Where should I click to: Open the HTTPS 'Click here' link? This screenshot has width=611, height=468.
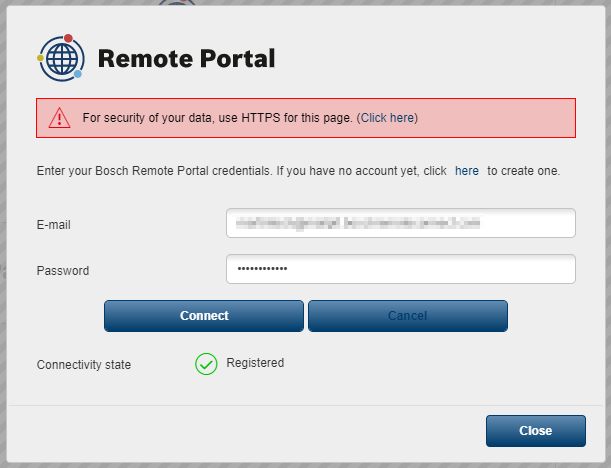pyautogui.click(x=387, y=118)
